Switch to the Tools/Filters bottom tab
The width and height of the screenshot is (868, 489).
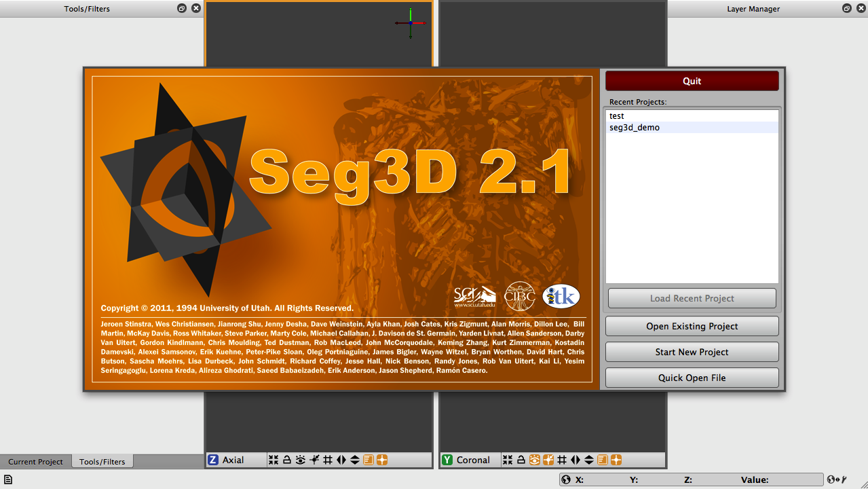[102, 461]
